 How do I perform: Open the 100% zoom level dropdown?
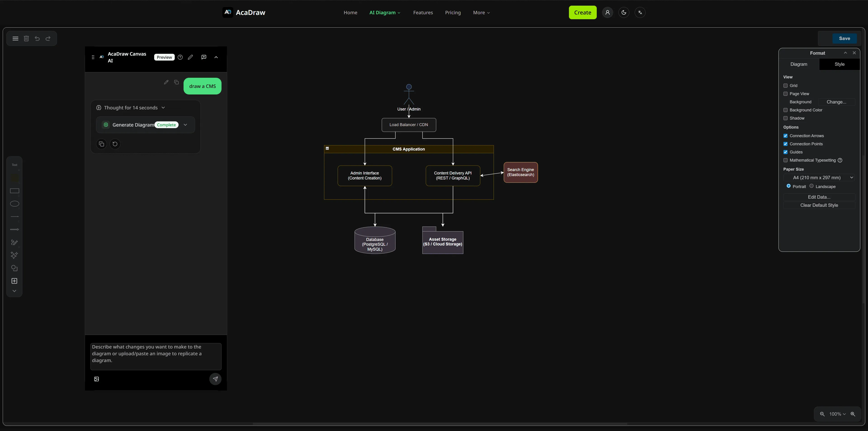(x=837, y=414)
